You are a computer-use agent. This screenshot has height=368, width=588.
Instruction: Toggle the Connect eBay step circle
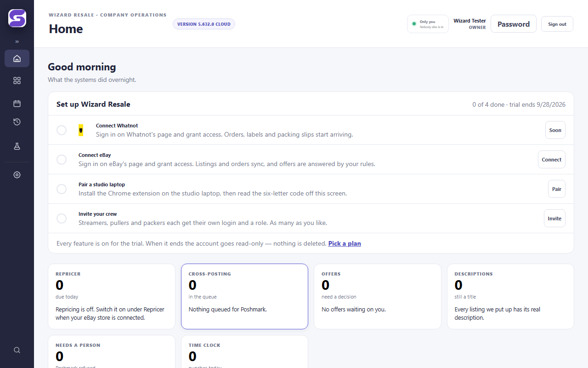(62, 160)
